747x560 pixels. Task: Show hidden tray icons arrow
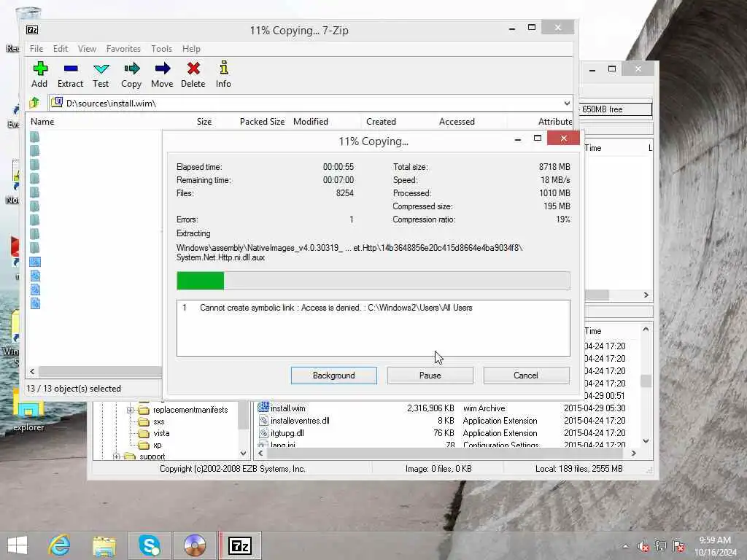(625, 546)
